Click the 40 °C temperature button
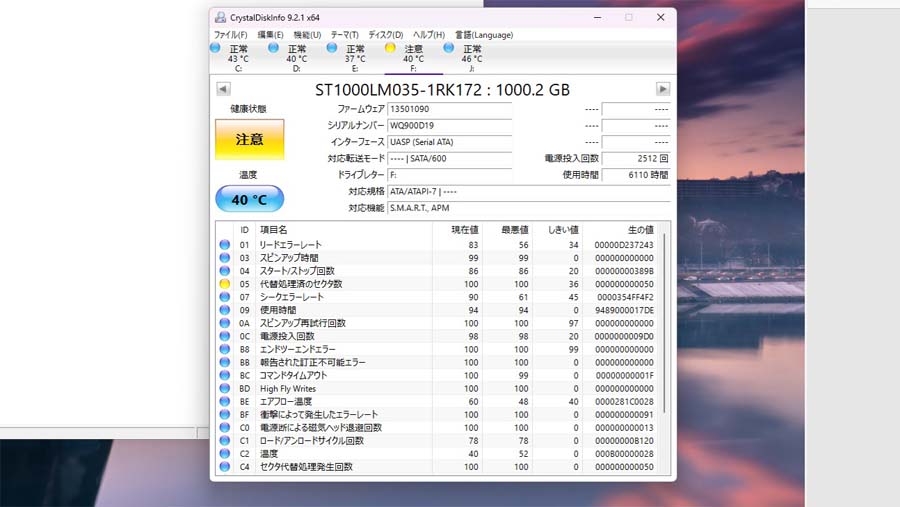Screen dimensions: 900x507 coord(250,199)
